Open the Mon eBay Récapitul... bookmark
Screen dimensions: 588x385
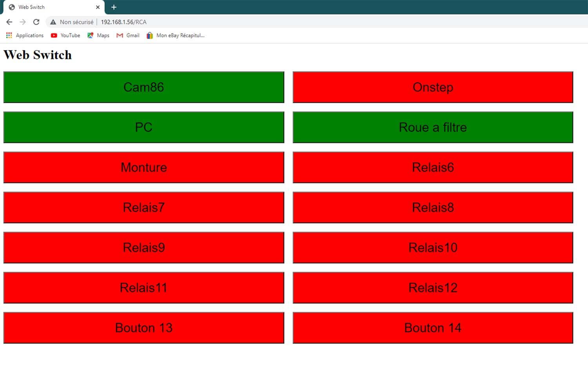tap(176, 35)
